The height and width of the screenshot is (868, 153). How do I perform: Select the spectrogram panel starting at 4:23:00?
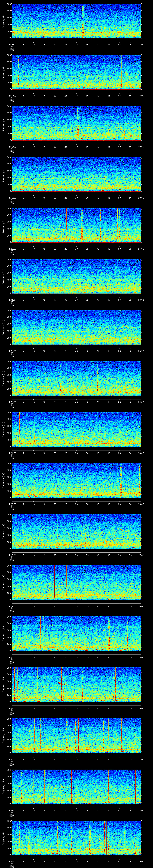(77, 378)
